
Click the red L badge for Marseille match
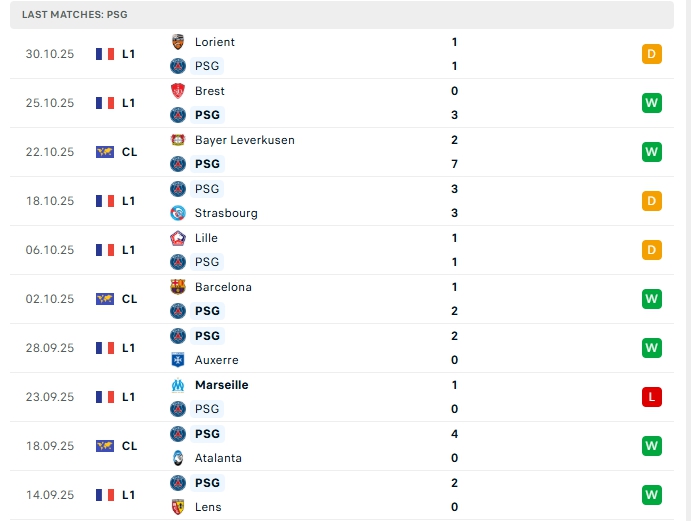point(652,397)
